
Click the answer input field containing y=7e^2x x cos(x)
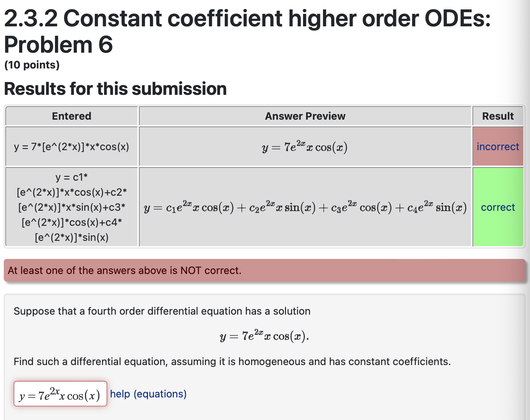(60, 394)
